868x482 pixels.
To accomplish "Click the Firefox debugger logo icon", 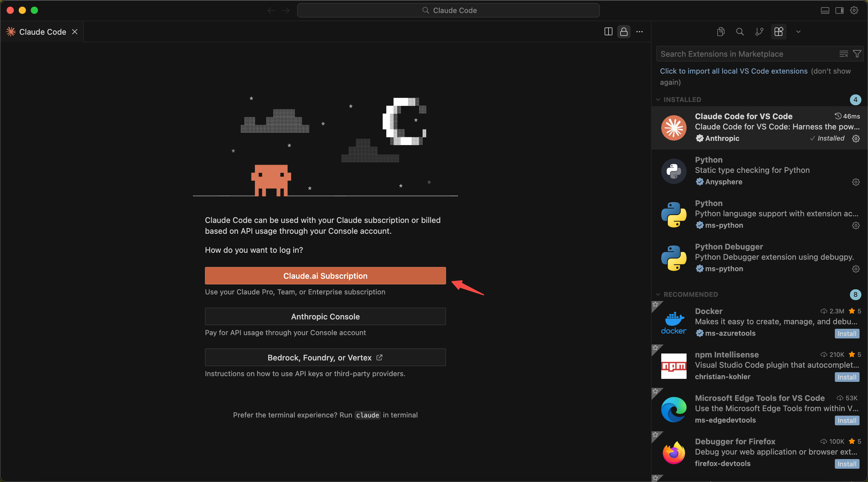I will tap(674, 453).
